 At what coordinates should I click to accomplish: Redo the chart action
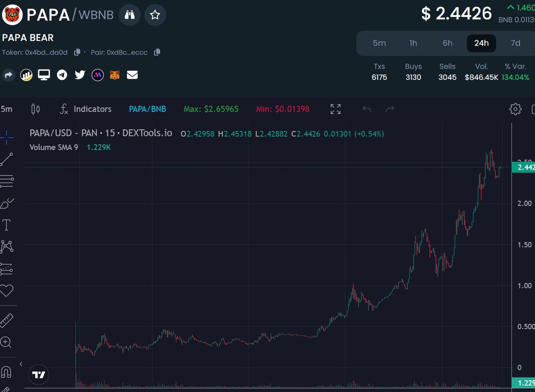pos(390,109)
